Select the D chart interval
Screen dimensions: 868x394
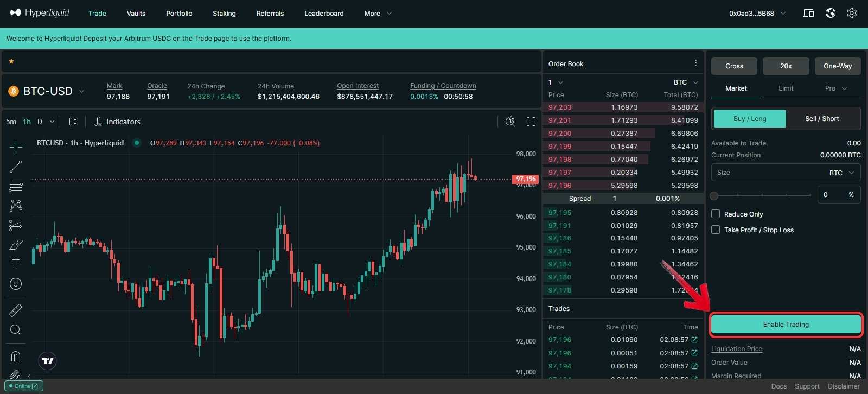coord(40,122)
